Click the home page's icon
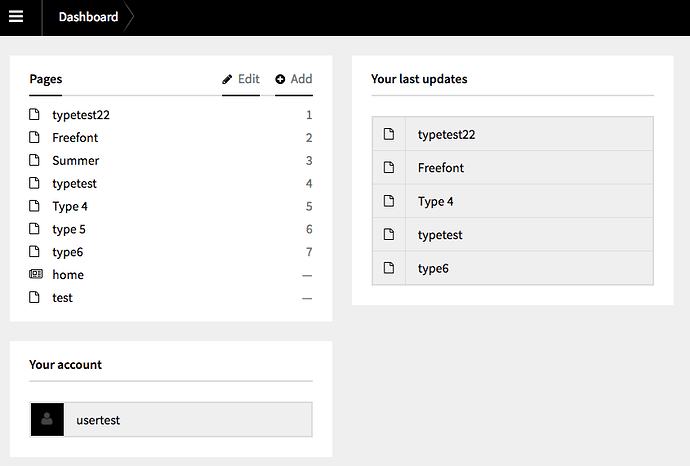This screenshot has height=466, width=690. [36, 274]
